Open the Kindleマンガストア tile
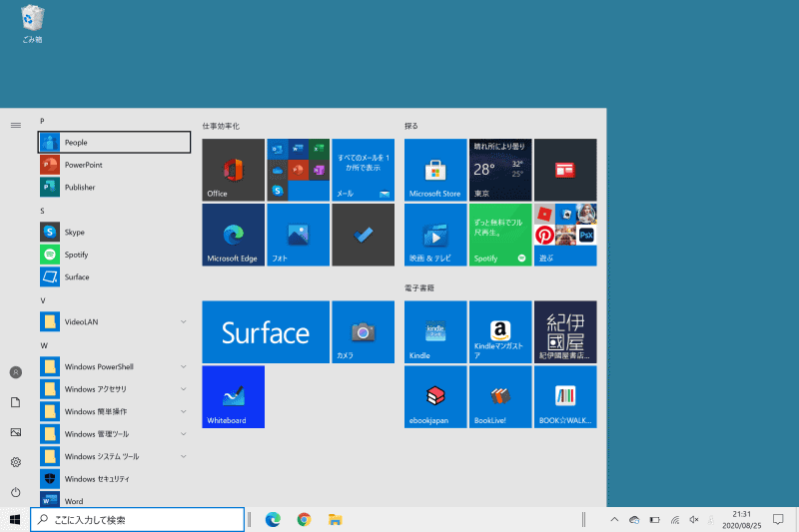Viewport: 799px width, 532px height. 500,332
